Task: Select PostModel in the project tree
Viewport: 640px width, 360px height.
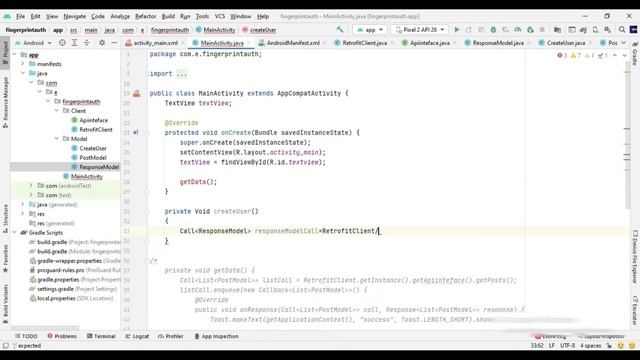Action: [x=93, y=158]
